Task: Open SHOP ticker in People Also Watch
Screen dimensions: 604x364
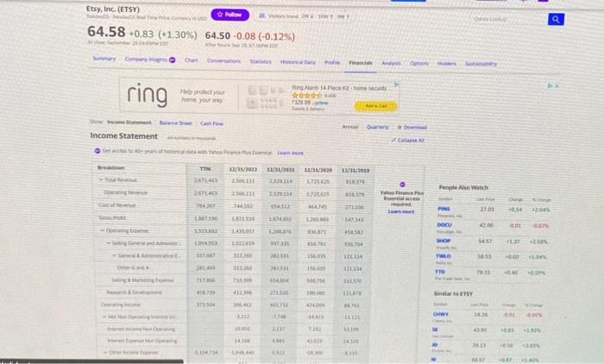Action: [x=444, y=241]
